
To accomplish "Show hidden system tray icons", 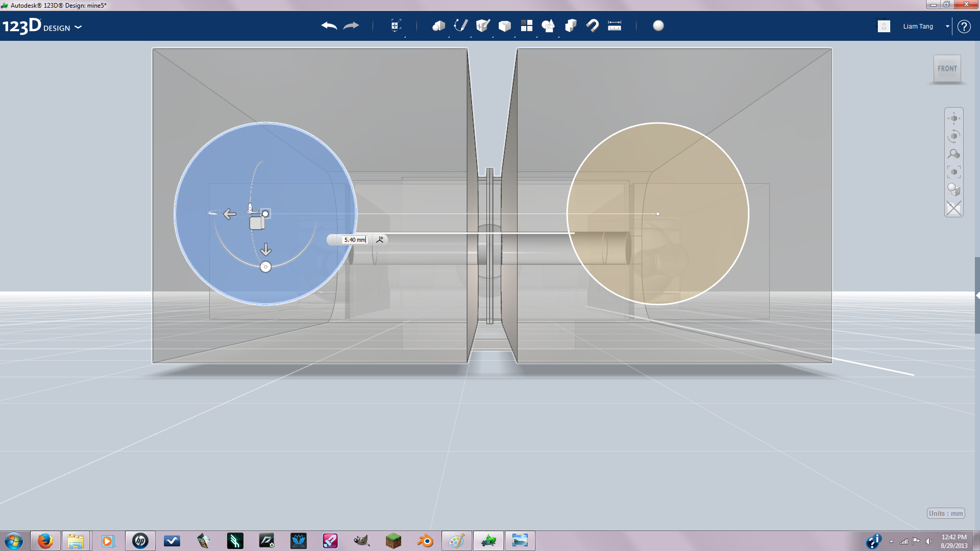I will (891, 541).
